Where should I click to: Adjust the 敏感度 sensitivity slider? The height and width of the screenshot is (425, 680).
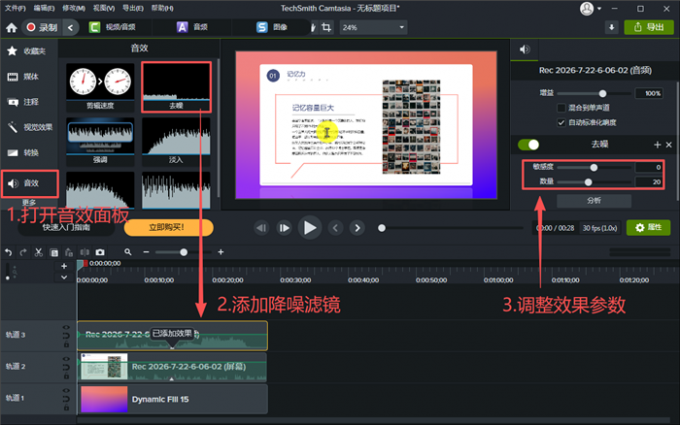pyautogui.click(x=594, y=167)
